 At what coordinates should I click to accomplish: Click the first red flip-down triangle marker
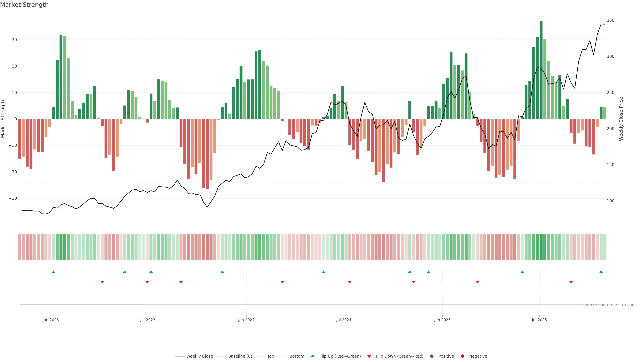click(102, 282)
